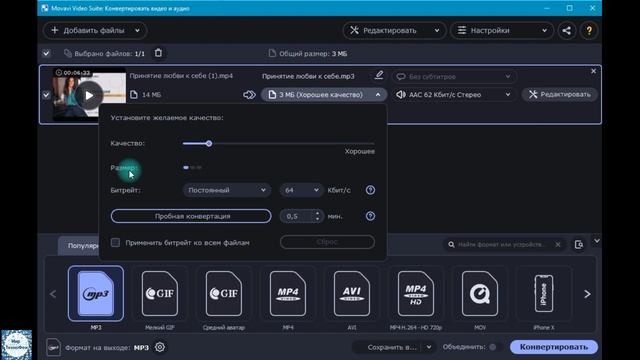Open the subtitles dropdown Без субтитров
Viewport: 640px width, 360px height.
pyautogui.click(x=455, y=76)
